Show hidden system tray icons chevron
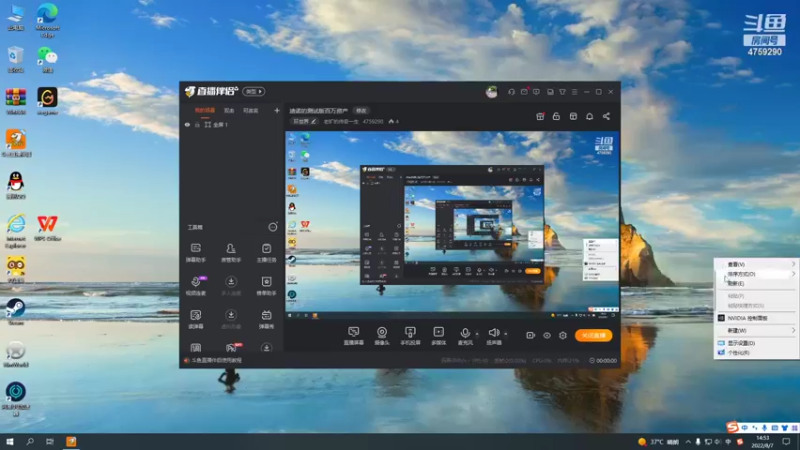 688,442
